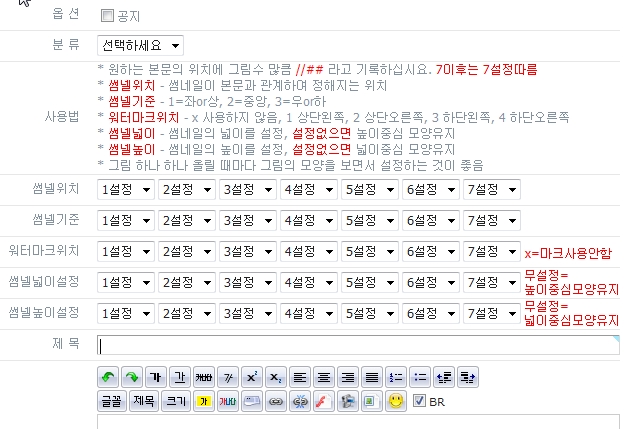Center align the text
634x429 pixels.
click(x=324, y=377)
